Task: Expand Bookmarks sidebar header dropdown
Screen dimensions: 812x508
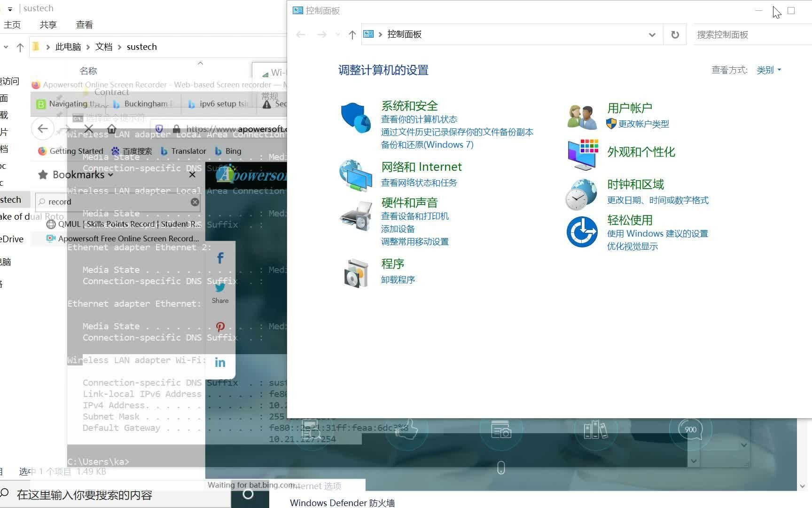Action: click(110, 175)
